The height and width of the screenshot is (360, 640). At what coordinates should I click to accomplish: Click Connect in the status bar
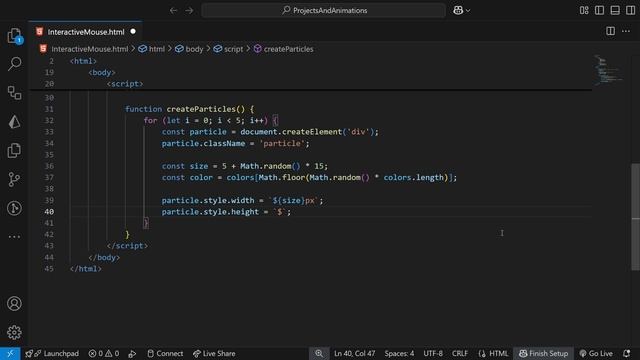click(165, 353)
